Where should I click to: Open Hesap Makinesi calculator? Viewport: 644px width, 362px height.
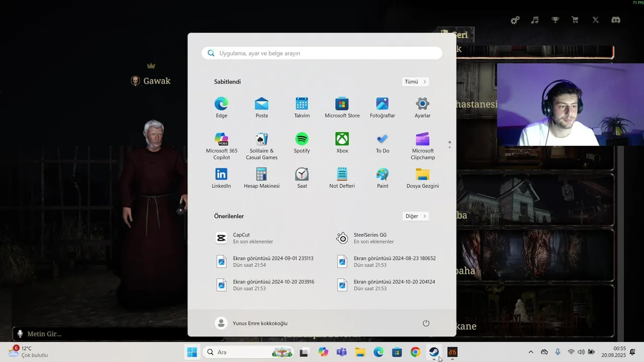(262, 178)
